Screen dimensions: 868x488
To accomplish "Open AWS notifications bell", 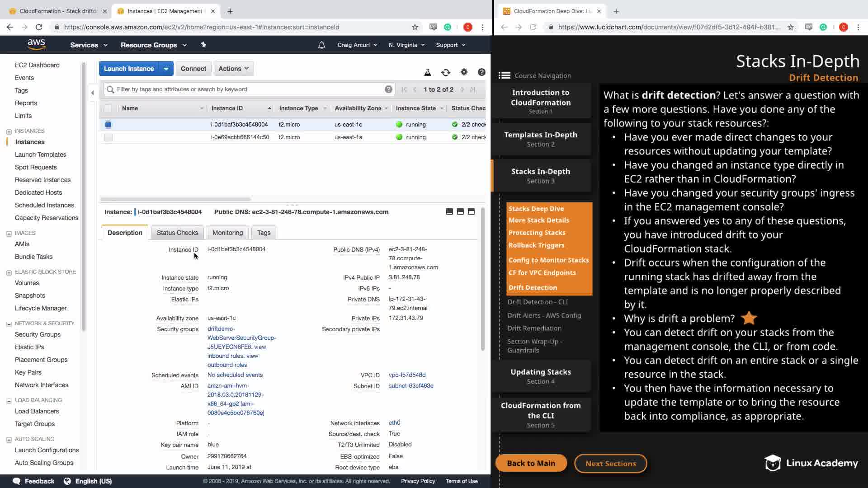I will [321, 45].
